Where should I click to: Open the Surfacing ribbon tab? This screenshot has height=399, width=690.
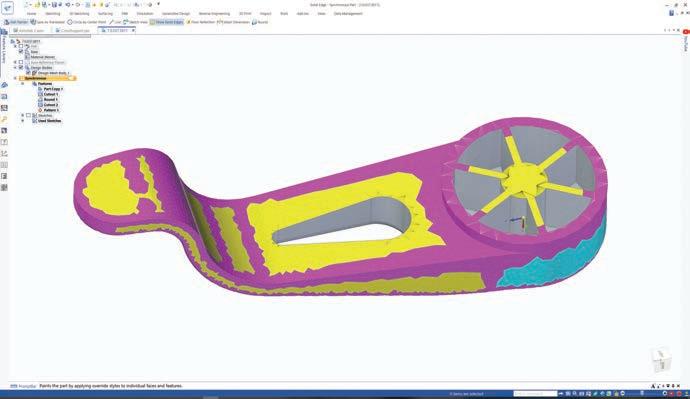(x=105, y=14)
